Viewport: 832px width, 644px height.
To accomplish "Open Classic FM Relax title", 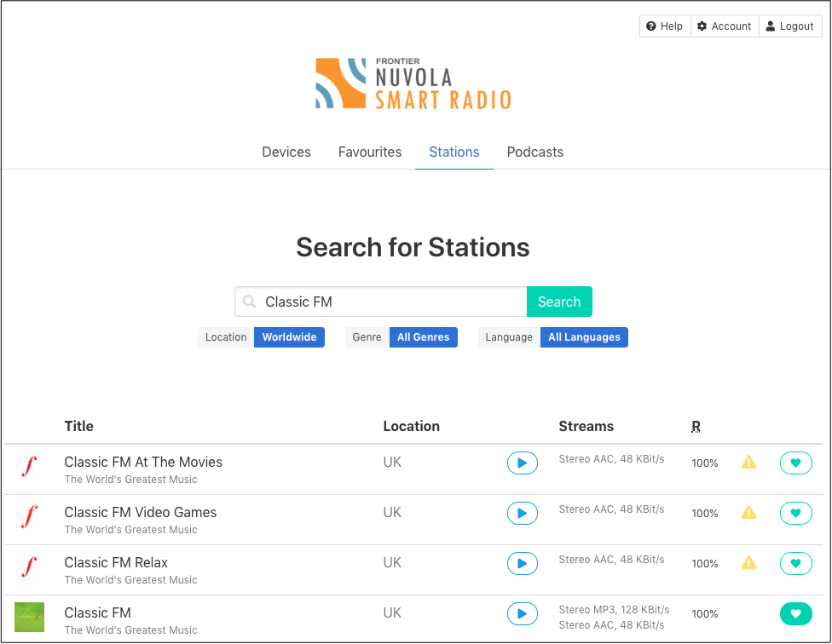I will 116,562.
